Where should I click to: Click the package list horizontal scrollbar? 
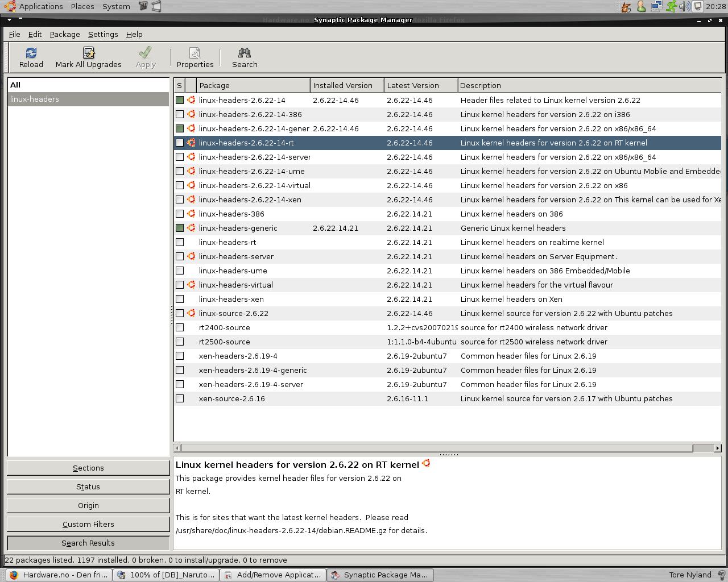pyautogui.click(x=437, y=448)
